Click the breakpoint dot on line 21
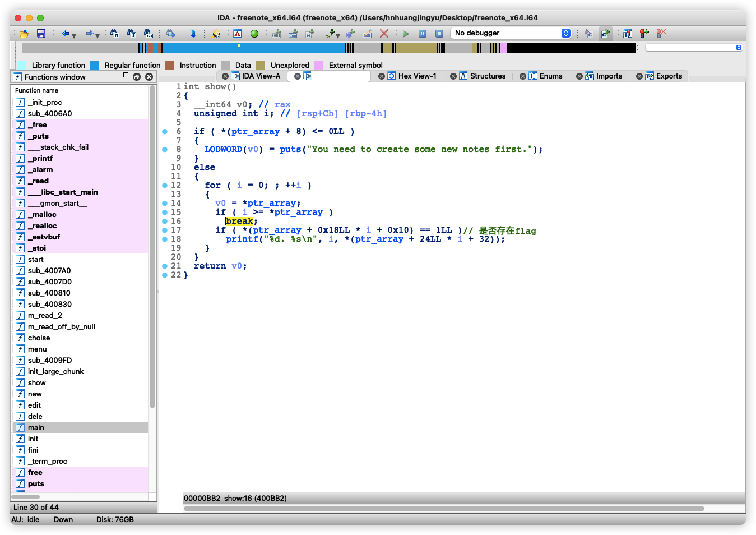 pos(165,266)
